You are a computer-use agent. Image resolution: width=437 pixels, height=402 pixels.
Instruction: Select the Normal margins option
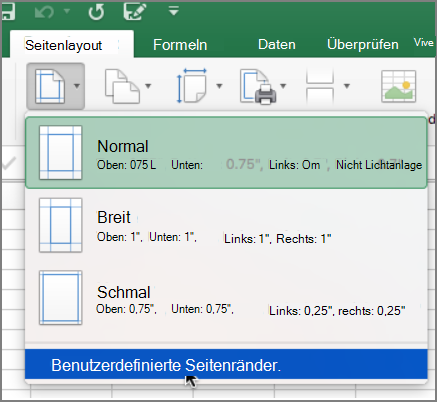click(x=226, y=153)
